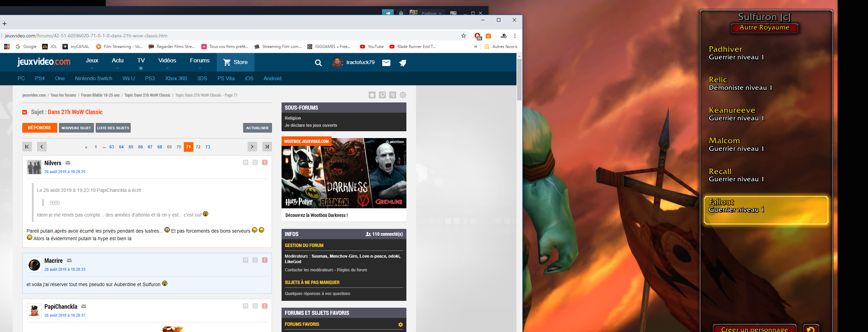The image size is (868, 332).
Task: Select the PC platform tab
Action: [x=21, y=78]
